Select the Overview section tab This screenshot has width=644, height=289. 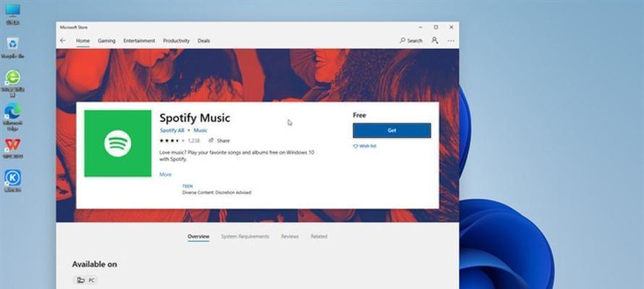point(198,236)
